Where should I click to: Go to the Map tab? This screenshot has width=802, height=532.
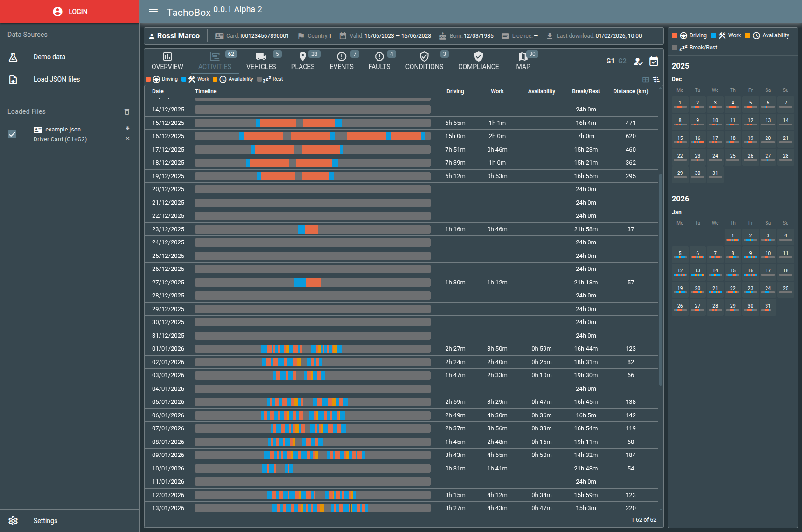pos(523,61)
